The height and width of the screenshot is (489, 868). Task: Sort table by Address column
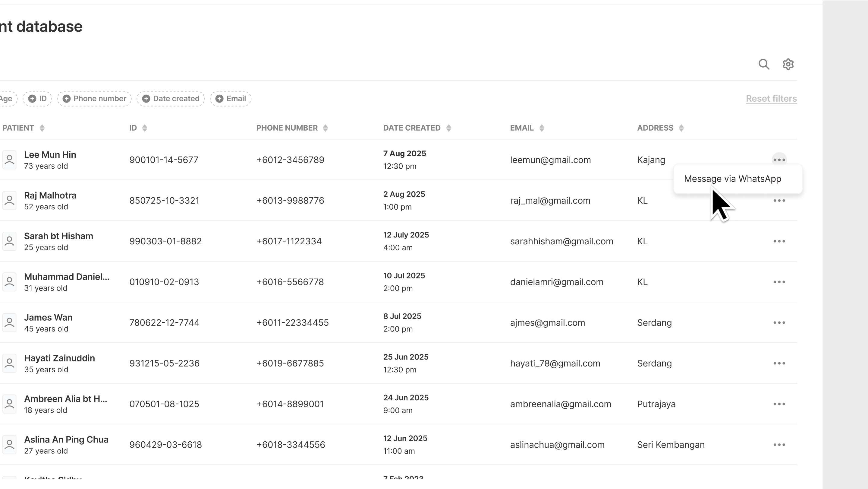coord(681,128)
